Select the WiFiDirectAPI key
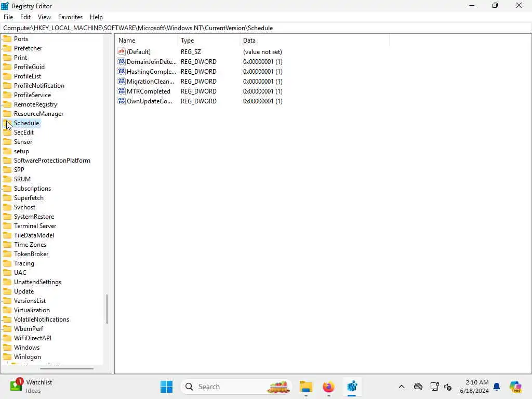The width and height of the screenshot is (532, 399). click(33, 338)
